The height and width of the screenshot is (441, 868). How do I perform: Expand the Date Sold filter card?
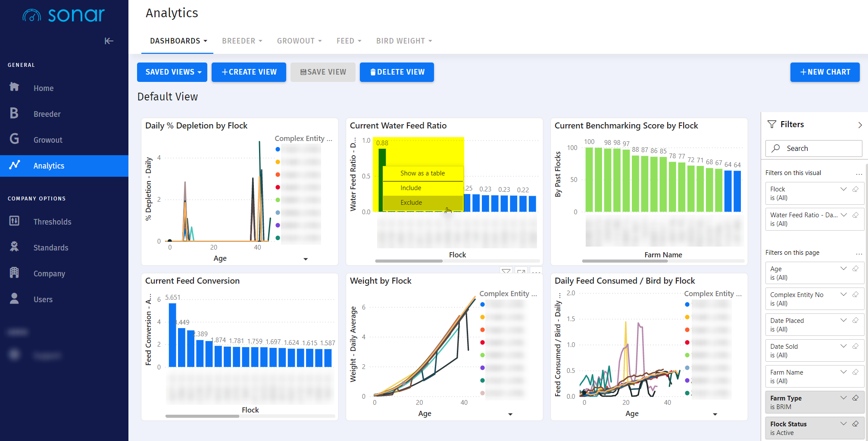(843, 346)
